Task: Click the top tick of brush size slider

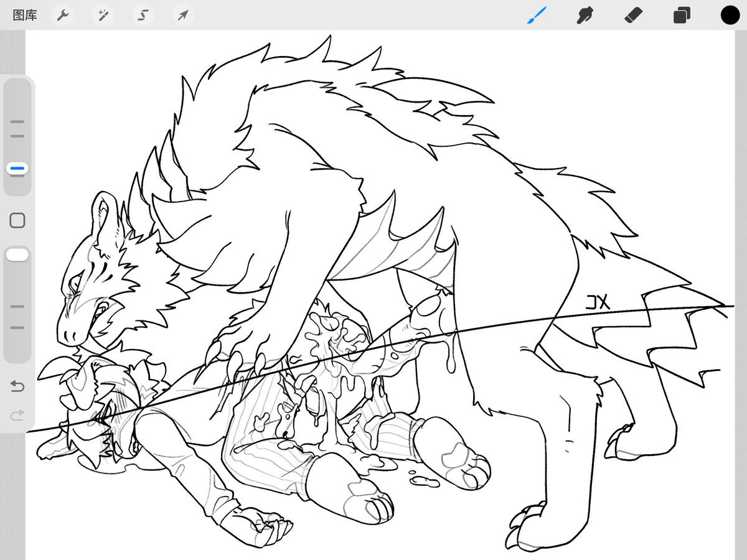Action: pos(17,122)
